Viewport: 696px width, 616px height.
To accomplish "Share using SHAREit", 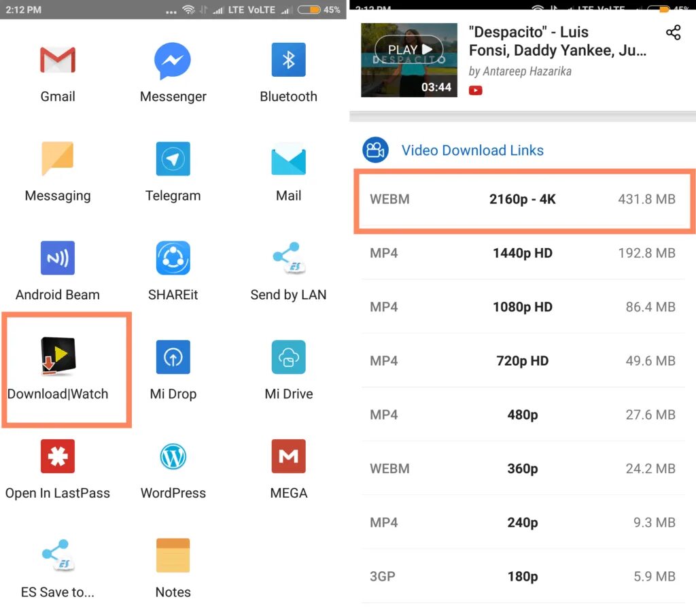I will pyautogui.click(x=173, y=258).
